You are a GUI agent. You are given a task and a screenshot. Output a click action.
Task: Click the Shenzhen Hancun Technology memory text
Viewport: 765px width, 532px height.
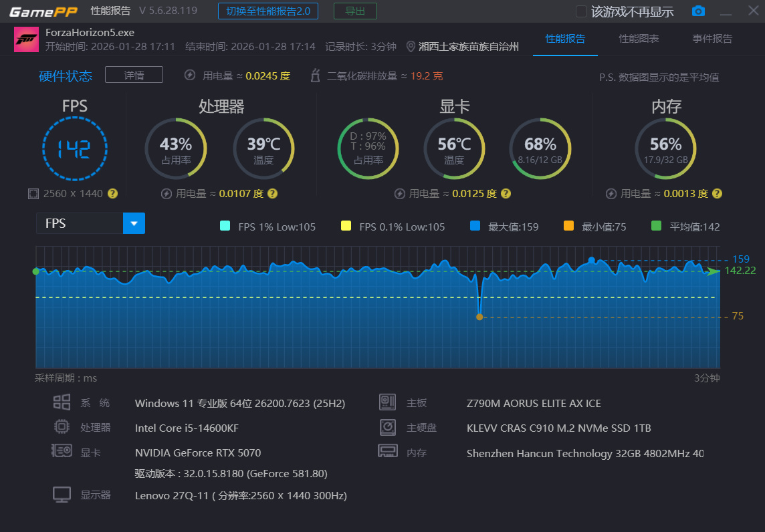click(585, 454)
